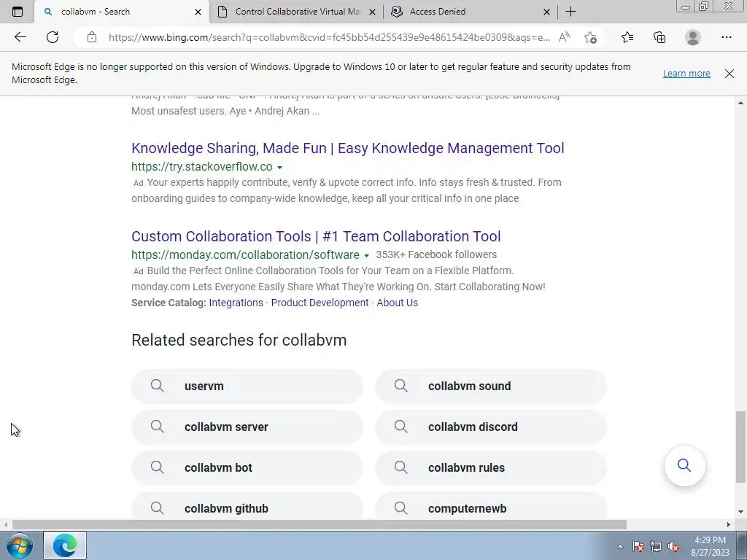Click Related searches for collabvm heading
The image size is (747, 560).
tap(239, 340)
